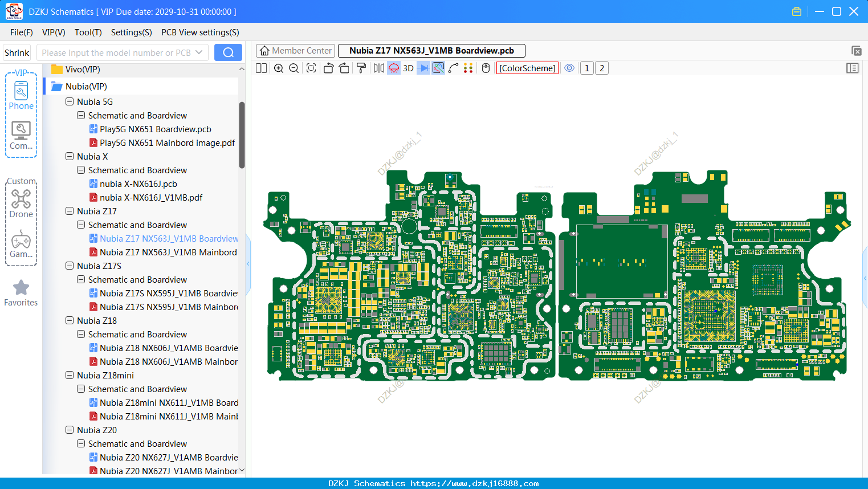Image resolution: width=868 pixels, height=489 pixels.
Task: Collapse the Nubia Z17 tree node
Action: tap(70, 211)
